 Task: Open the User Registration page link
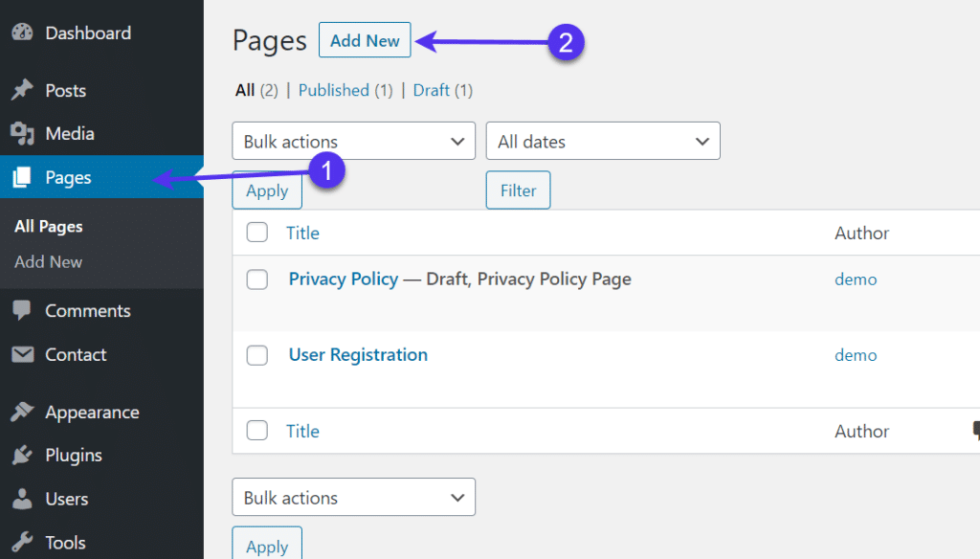(x=358, y=354)
